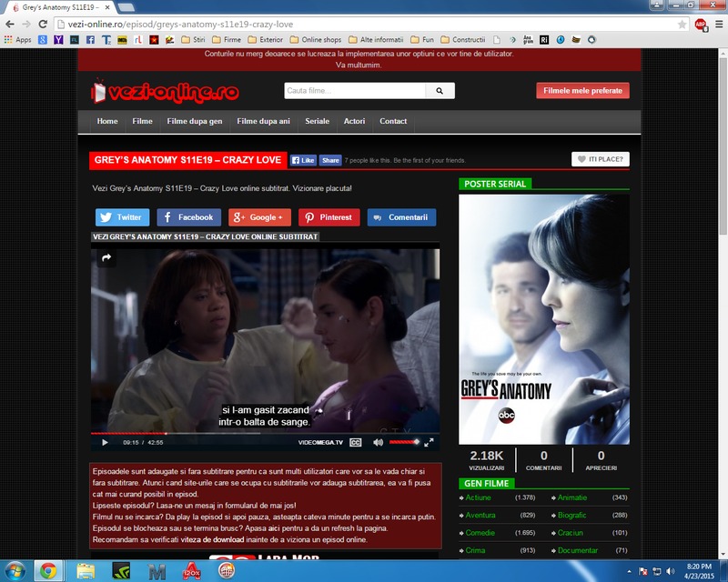728x582 pixels.
Task: Bookmark this page with the star icon
Action: pyautogui.click(x=682, y=25)
